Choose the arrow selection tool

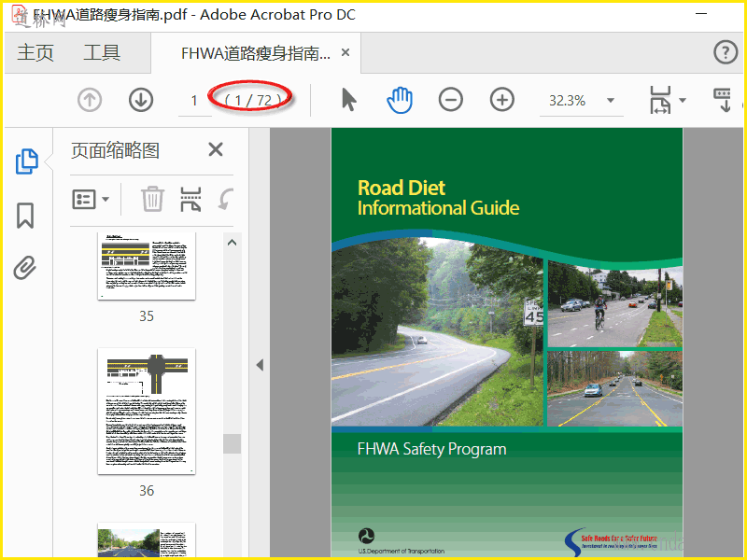348,101
